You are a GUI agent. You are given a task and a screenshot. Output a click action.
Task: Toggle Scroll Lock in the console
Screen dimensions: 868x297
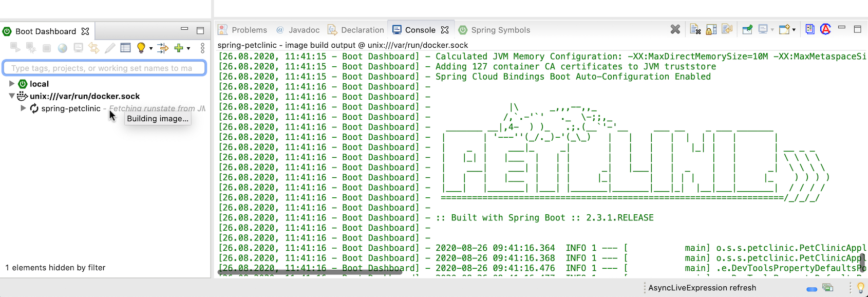(711, 30)
